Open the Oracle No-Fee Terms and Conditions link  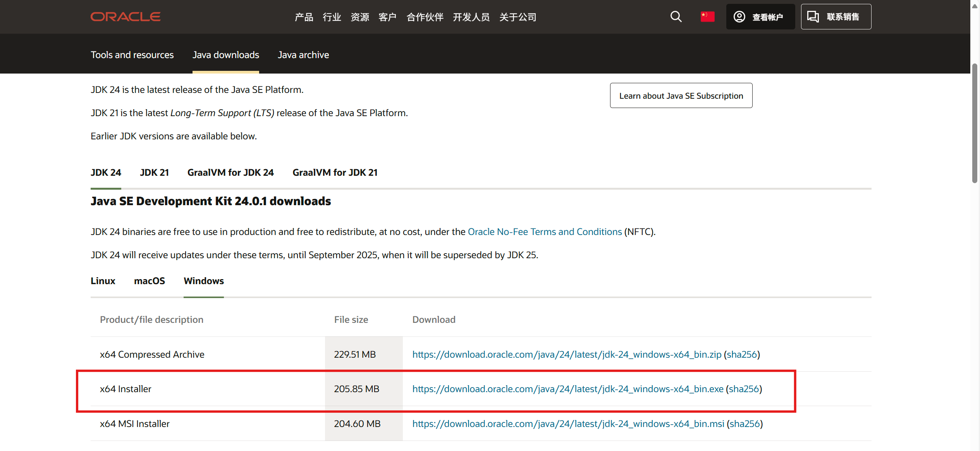click(545, 232)
